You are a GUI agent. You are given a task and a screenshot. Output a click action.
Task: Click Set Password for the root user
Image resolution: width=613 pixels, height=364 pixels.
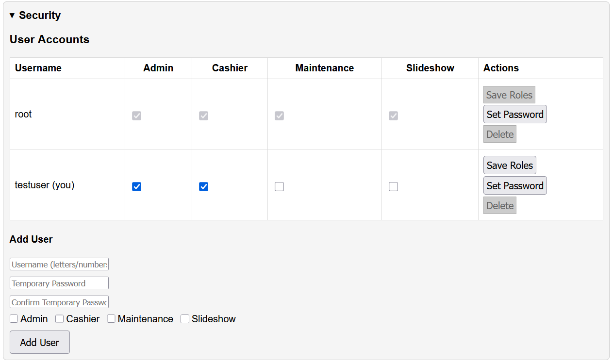coord(515,114)
